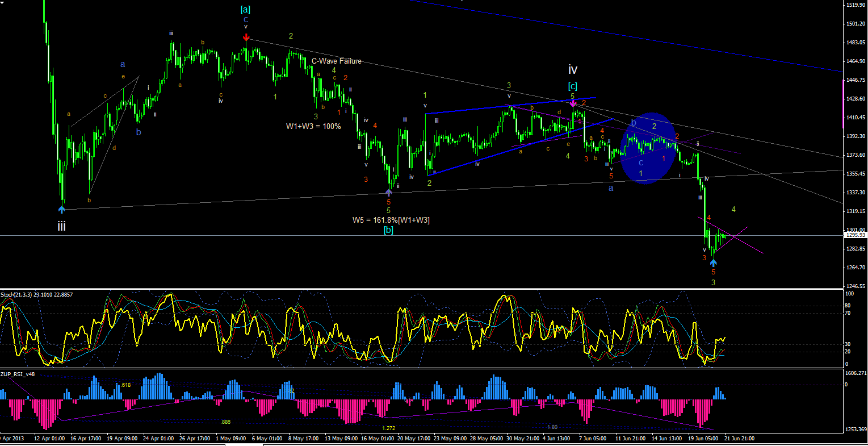Click the "W5 = 161.8%[W1+W3]" annotation
The height and width of the screenshot is (446, 868).
(391, 220)
